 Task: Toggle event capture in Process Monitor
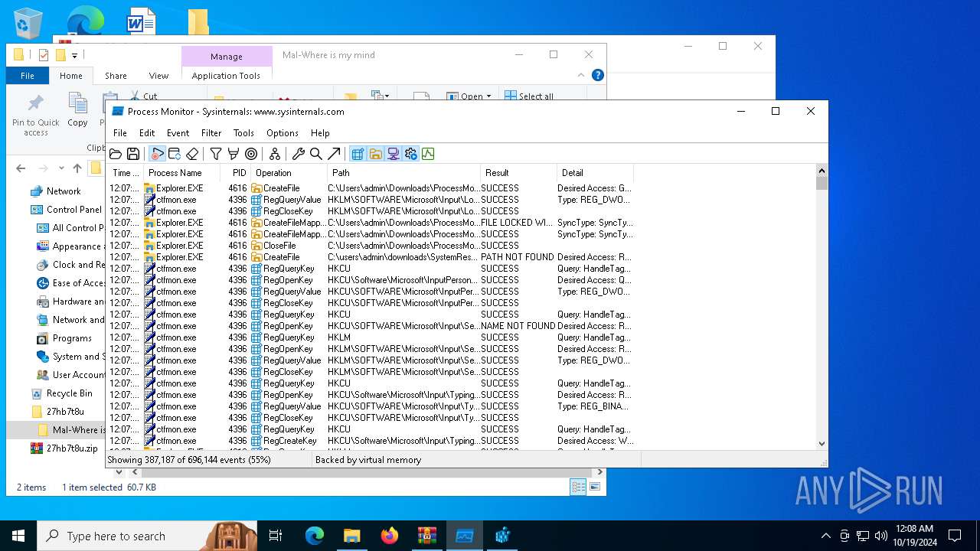point(158,154)
